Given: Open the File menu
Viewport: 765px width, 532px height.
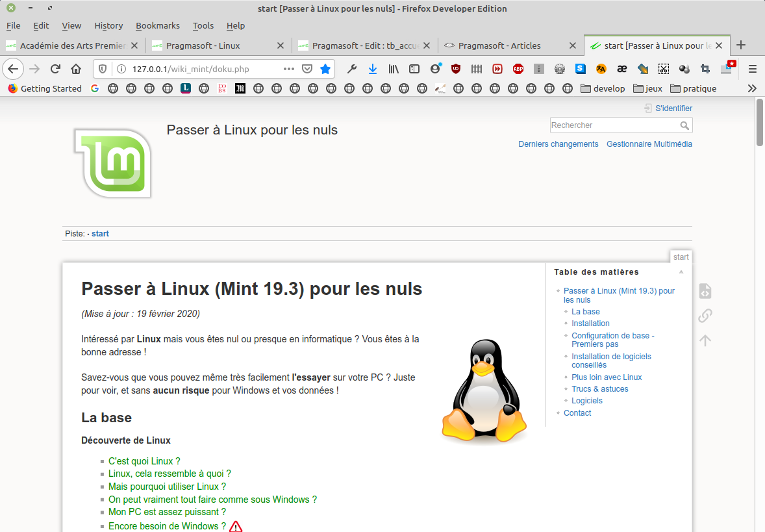Looking at the screenshot, I should [x=13, y=26].
